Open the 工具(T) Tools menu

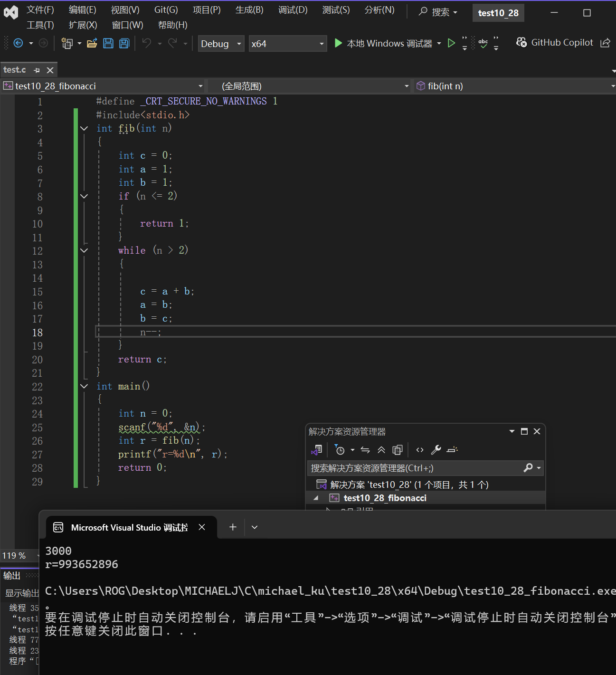(40, 25)
